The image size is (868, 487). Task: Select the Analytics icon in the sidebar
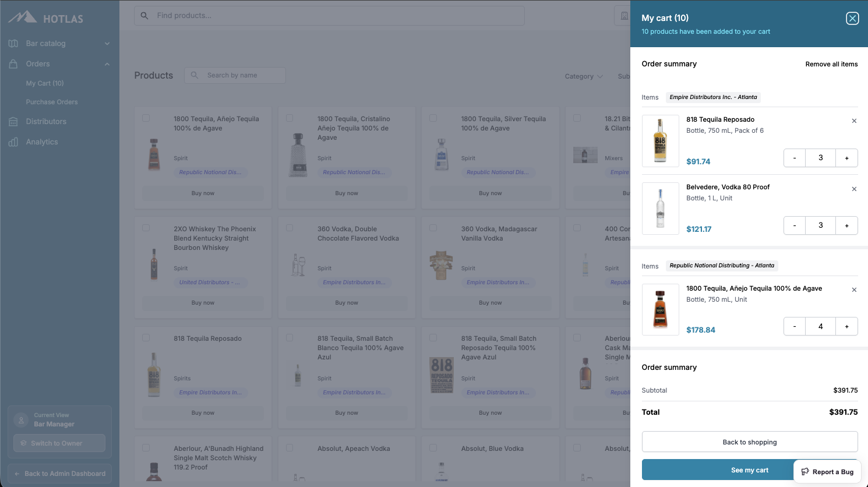tap(13, 142)
